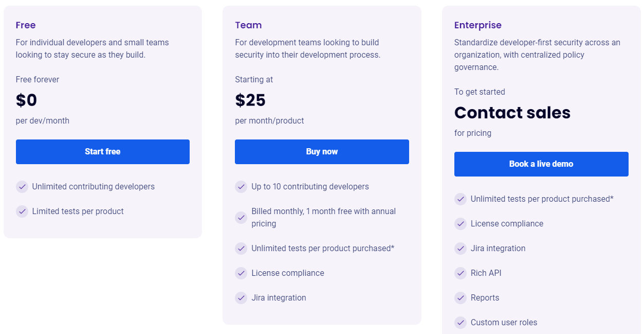The height and width of the screenshot is (334, 644).
Task: Click checkmark icon beside Unlimited contributing developers
Action: click(22, 187)
